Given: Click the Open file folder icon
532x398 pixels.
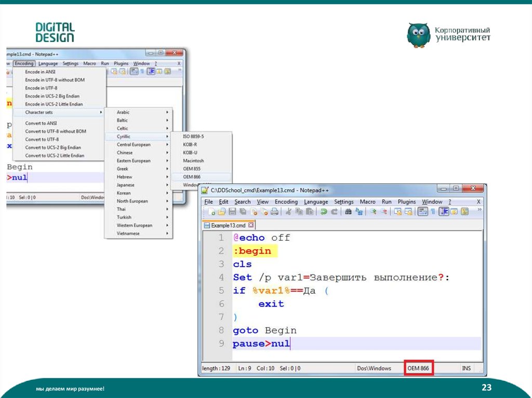Looking at the screenshot, I should tap(222, 212).
